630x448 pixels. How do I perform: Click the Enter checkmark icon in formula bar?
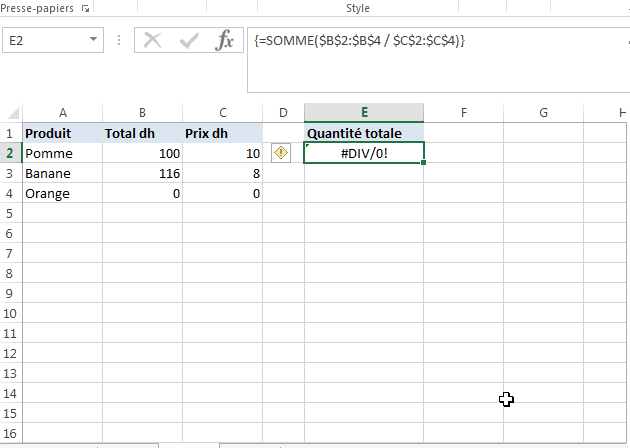(189, 41)
